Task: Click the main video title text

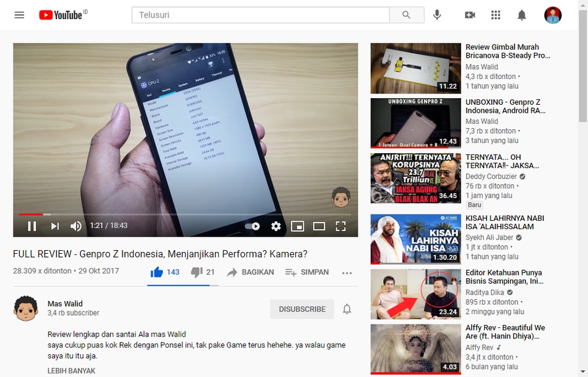Action: 160,254
